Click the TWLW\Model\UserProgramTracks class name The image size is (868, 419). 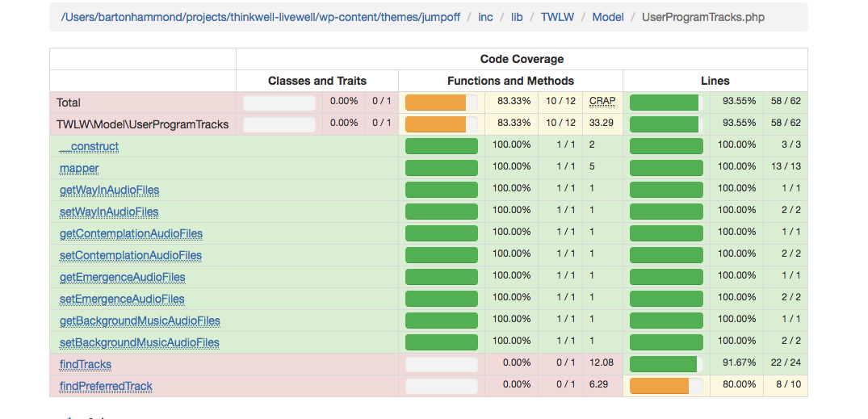coord(142,124)
